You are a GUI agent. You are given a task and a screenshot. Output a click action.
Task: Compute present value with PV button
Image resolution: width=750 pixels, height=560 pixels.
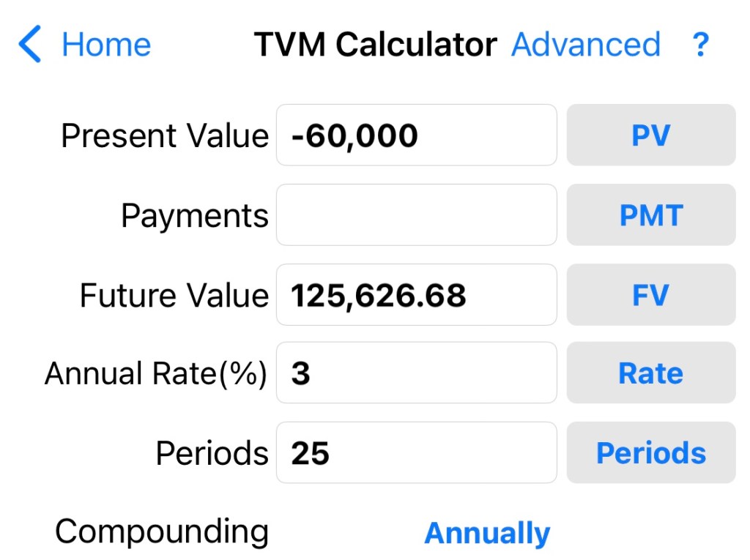click(x=650, y=135)
